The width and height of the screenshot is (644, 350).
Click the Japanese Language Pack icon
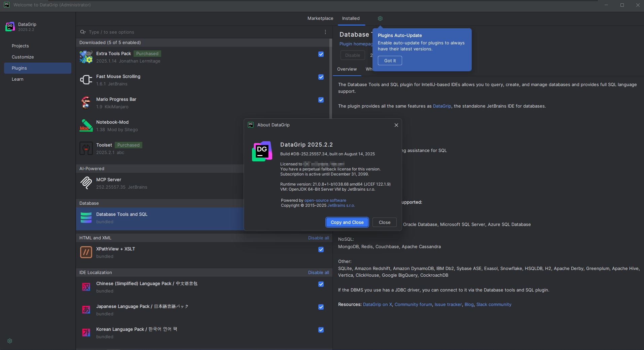[x=86, y=310]
